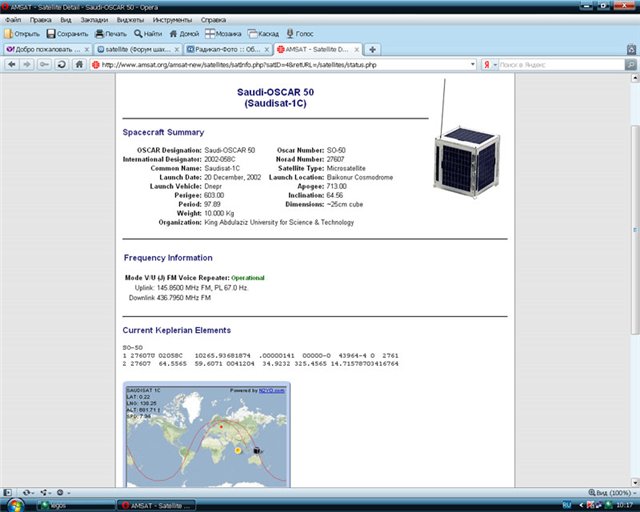This screenshot has width=640, height=512.
Task: Switch to the Радикал-Фото tab
Action: point(227,48)
